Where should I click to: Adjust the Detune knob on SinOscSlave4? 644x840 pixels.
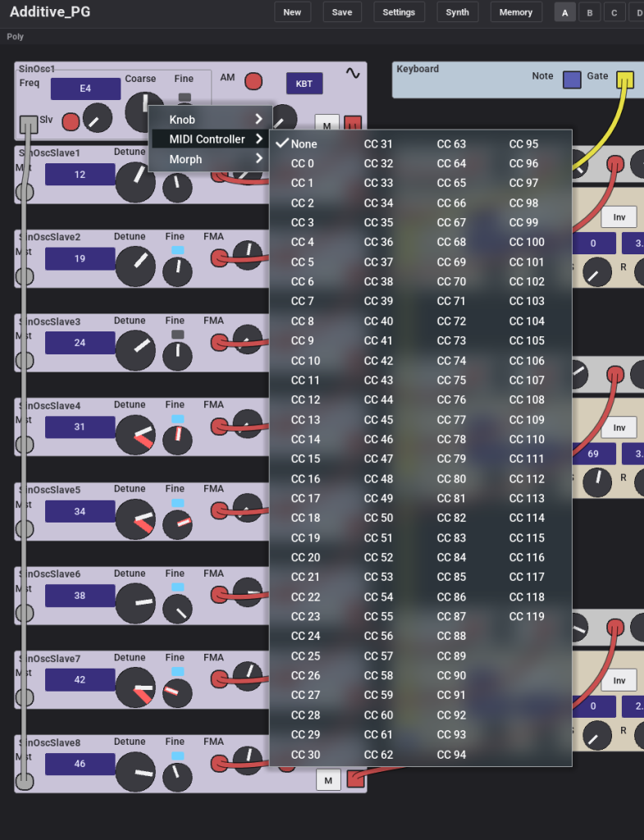(x=135, y=435)
